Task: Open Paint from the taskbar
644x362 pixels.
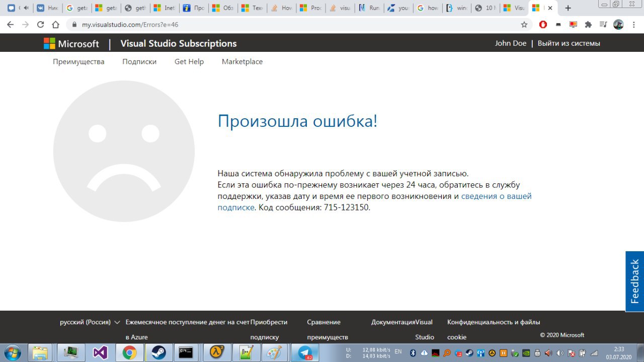Action: 275,353
